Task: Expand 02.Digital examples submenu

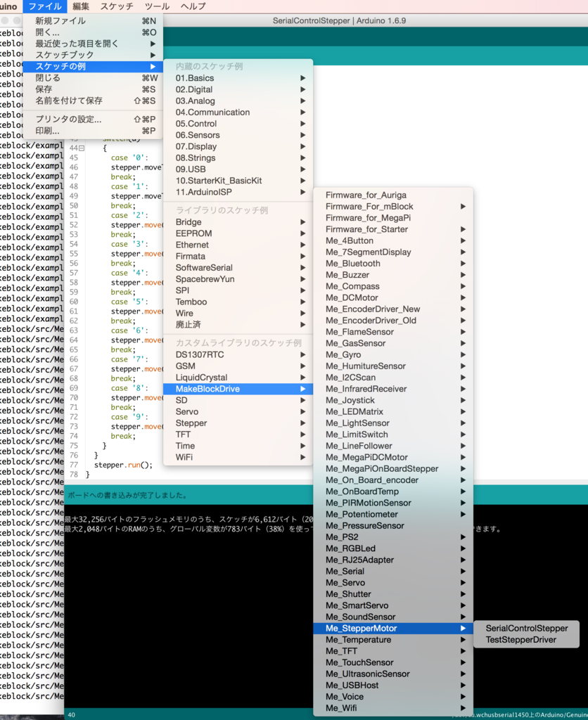Action: [x=238, y=89]
